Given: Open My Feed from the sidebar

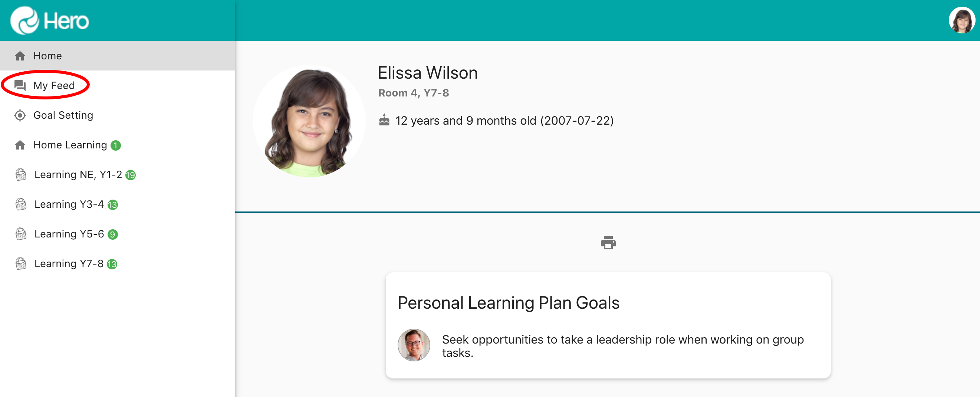Looking at the screenshot, I should point(54,85).
